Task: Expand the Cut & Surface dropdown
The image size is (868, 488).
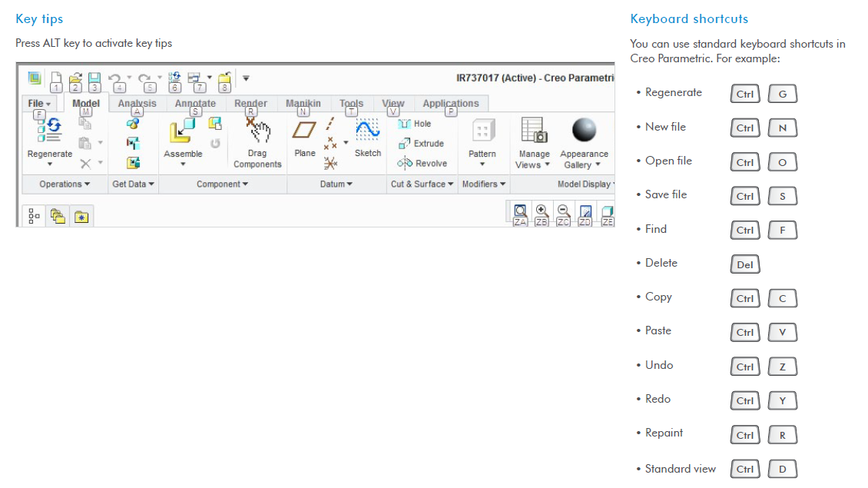Action: (421, 184)
